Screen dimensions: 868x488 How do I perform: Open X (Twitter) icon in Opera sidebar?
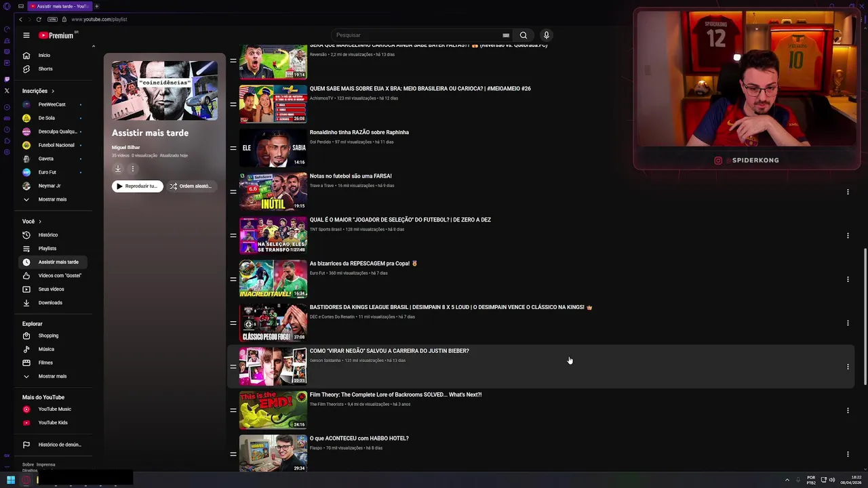click(7, 90)
